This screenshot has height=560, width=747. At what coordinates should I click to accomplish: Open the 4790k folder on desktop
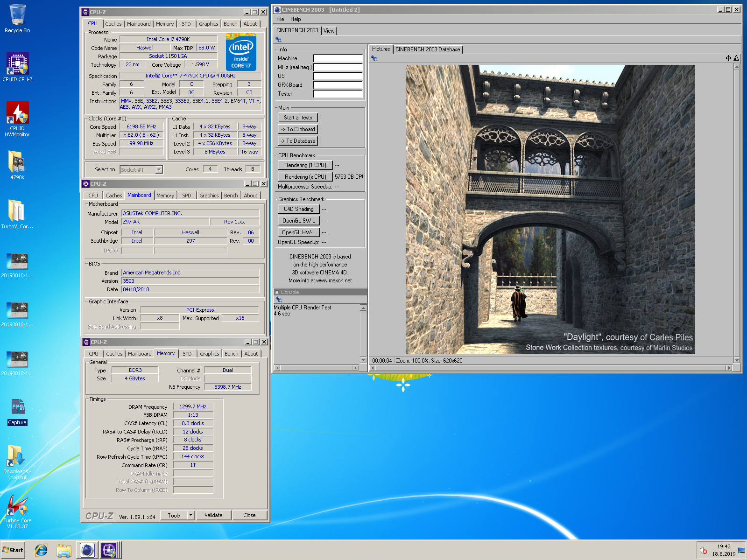pyautogui.click(x=17, y=165)
